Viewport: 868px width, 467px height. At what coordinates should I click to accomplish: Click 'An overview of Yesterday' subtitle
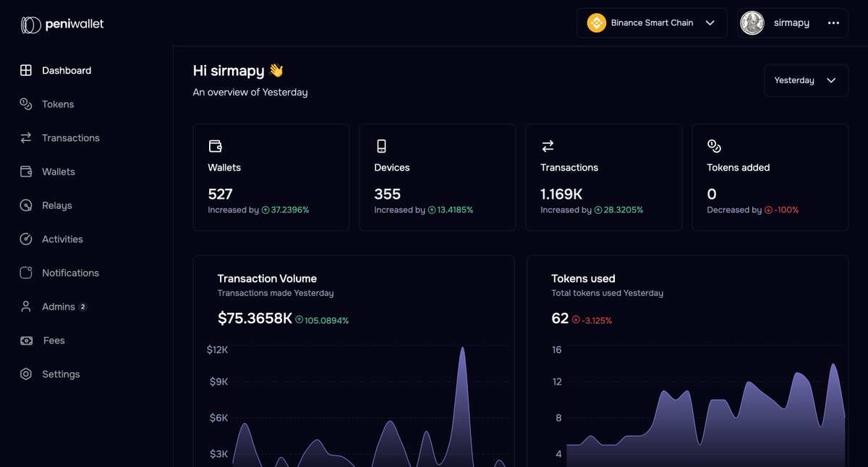250,93
